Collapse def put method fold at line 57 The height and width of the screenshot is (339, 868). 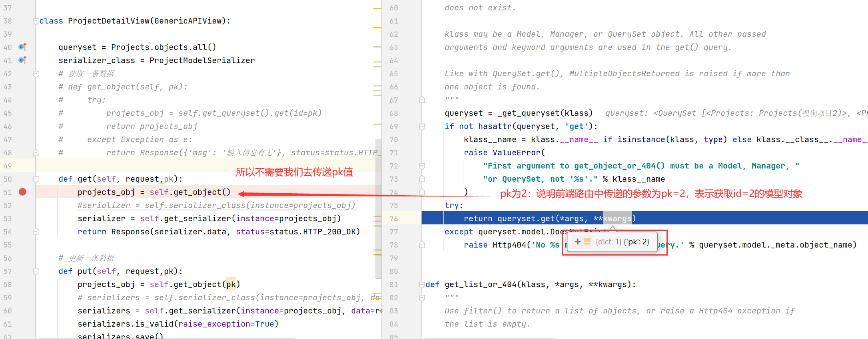point(36,272)
